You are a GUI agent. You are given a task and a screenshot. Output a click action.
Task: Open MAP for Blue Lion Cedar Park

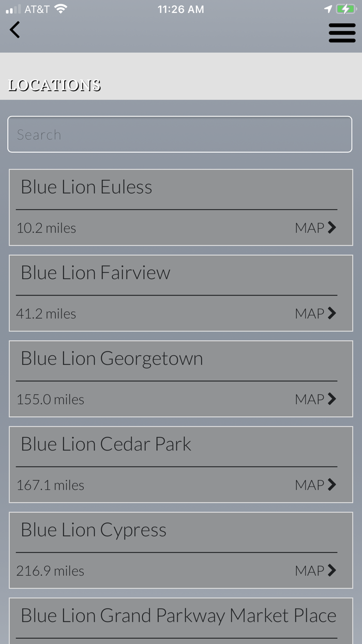click(x=315, y=485)
